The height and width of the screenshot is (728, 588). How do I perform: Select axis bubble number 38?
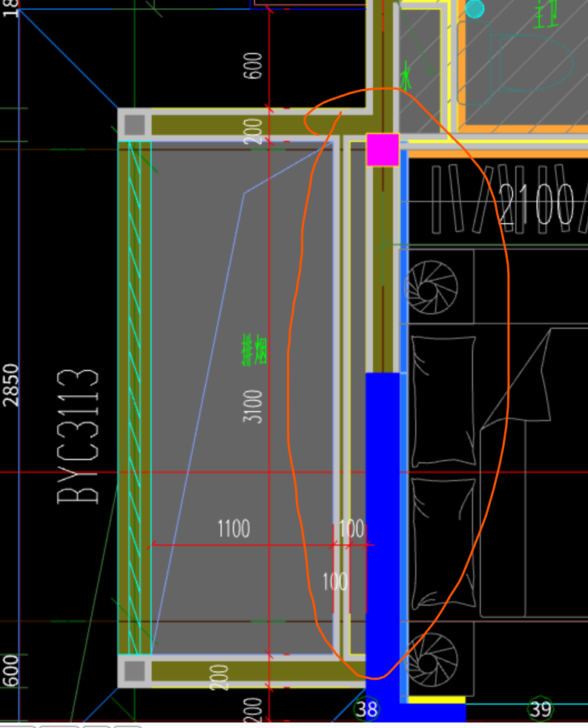[x=366, y=709]
